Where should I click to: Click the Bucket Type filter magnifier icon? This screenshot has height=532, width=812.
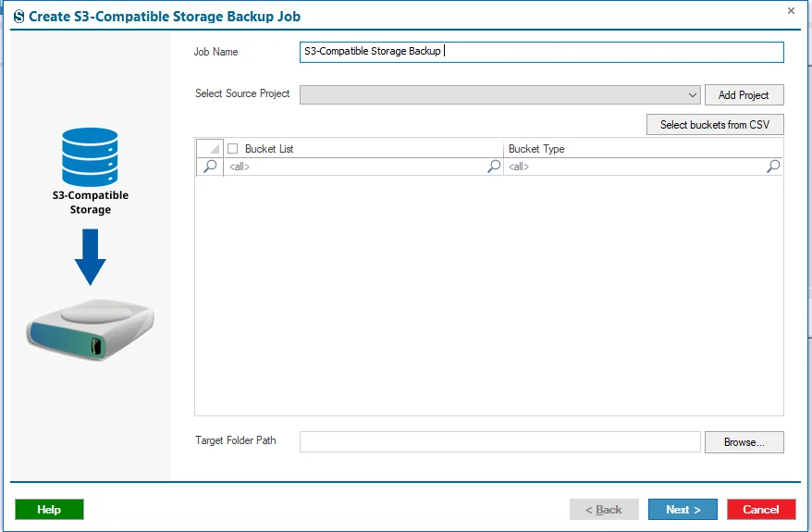pyautogui.click(x=772, y=166)
